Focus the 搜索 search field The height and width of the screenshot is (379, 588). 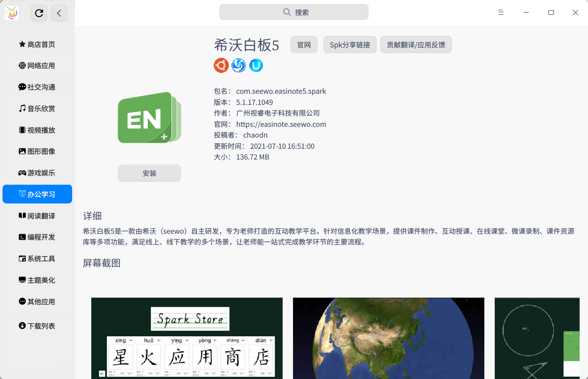pos(294,12)
